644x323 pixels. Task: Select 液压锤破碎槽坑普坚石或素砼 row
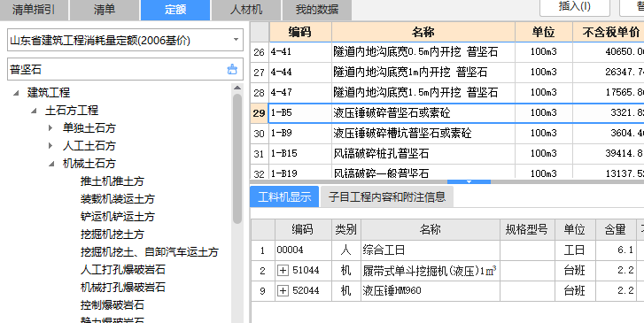point(423,134)
